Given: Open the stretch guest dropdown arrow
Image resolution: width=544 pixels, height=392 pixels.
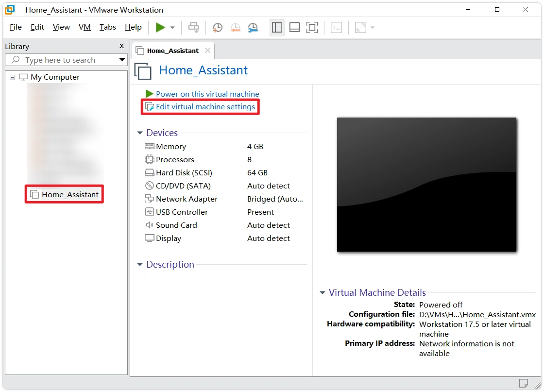Looking at the screenshot, I should pos(373,27).
